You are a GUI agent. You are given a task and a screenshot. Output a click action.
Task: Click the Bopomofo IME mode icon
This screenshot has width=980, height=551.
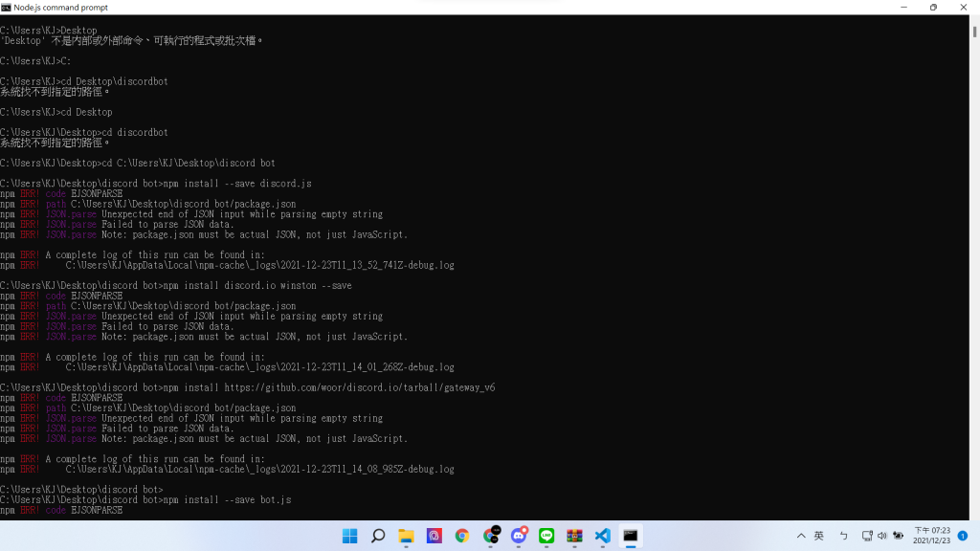click(844, 536)
